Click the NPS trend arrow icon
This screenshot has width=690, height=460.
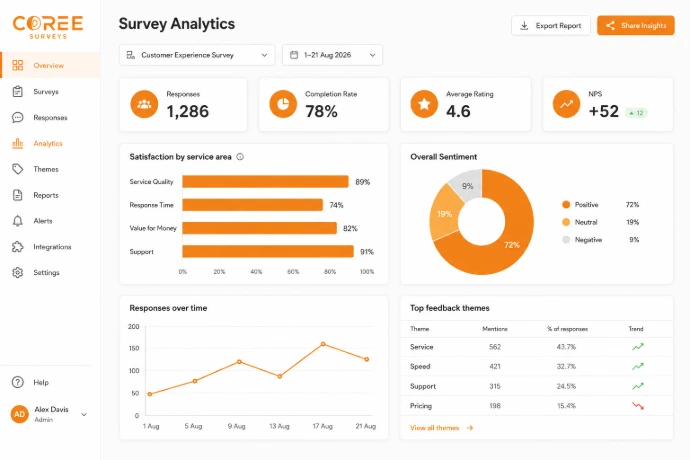click(566, 104)
